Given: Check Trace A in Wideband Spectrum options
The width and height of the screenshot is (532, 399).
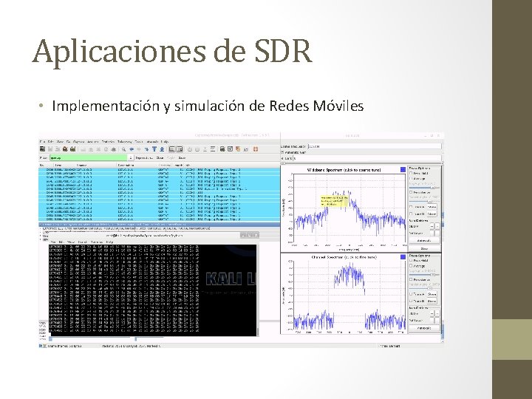Looking at the screenshot, I should coord(411,207).
